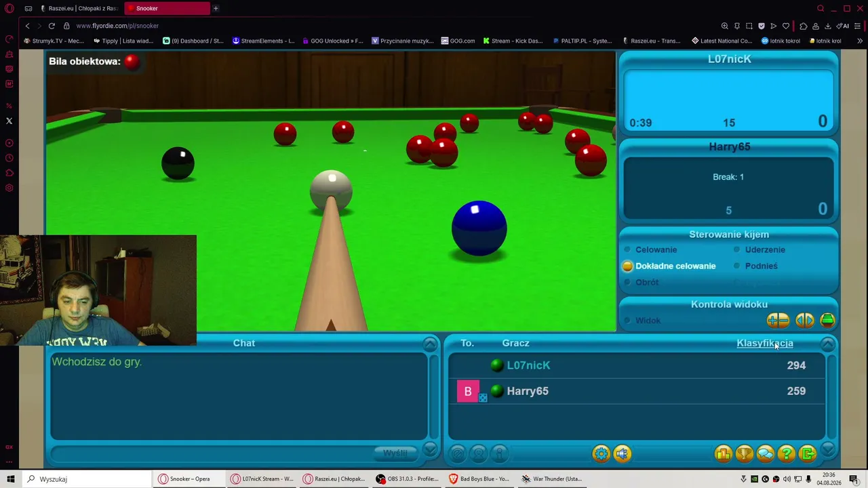Click the Gracz column header

(516, 343)
